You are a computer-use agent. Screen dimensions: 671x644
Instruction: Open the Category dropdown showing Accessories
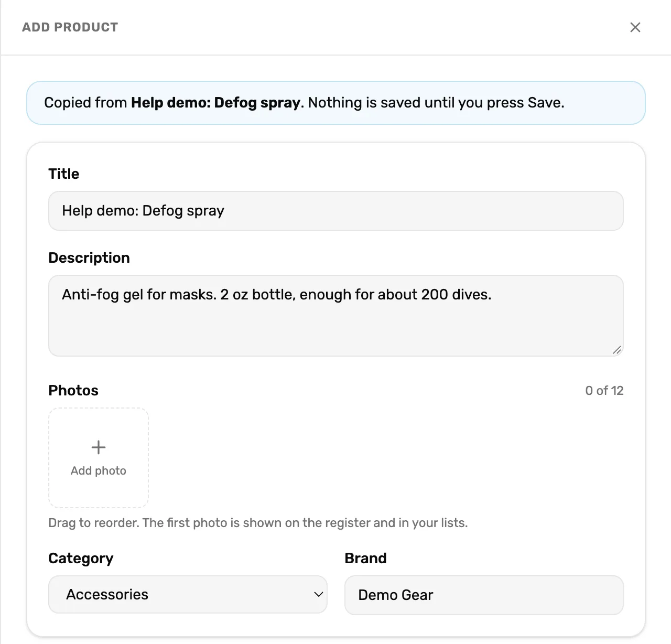pos(188,595)
